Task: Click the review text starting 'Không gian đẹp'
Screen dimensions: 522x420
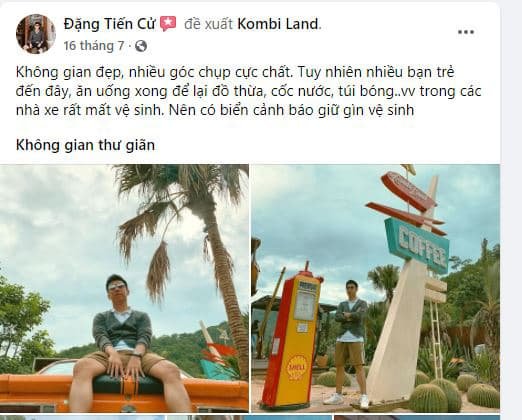Action: click(248, 91)
